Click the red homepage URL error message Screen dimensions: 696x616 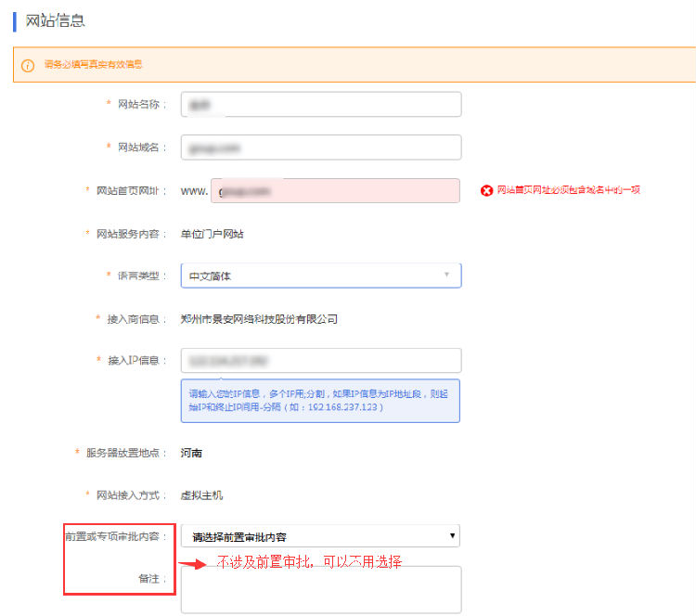click(x=568, y=190)
